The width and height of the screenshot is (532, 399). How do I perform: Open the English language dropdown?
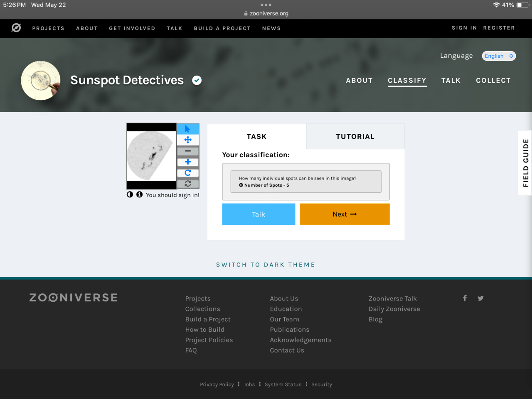pyautogui.click(x=499, y=56)
